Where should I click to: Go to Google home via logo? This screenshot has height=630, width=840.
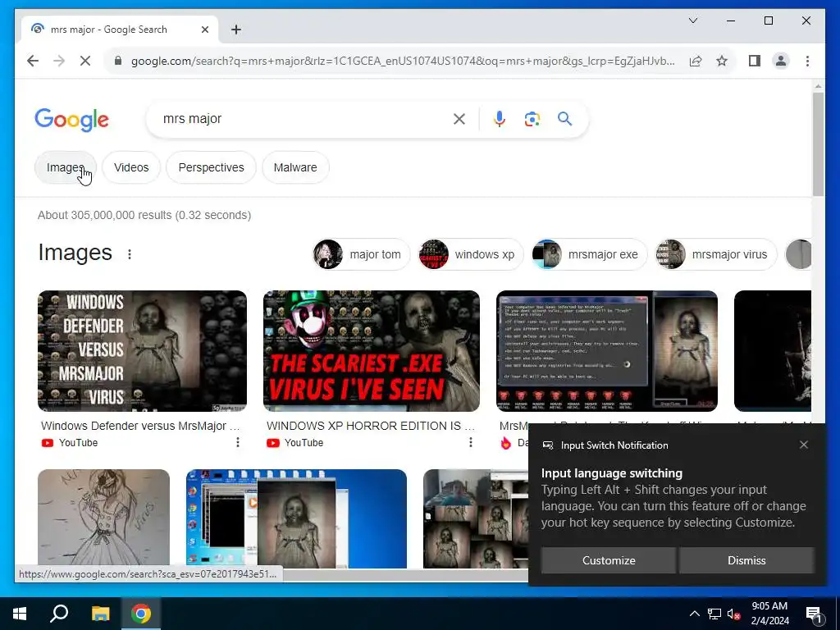(72, 120)
